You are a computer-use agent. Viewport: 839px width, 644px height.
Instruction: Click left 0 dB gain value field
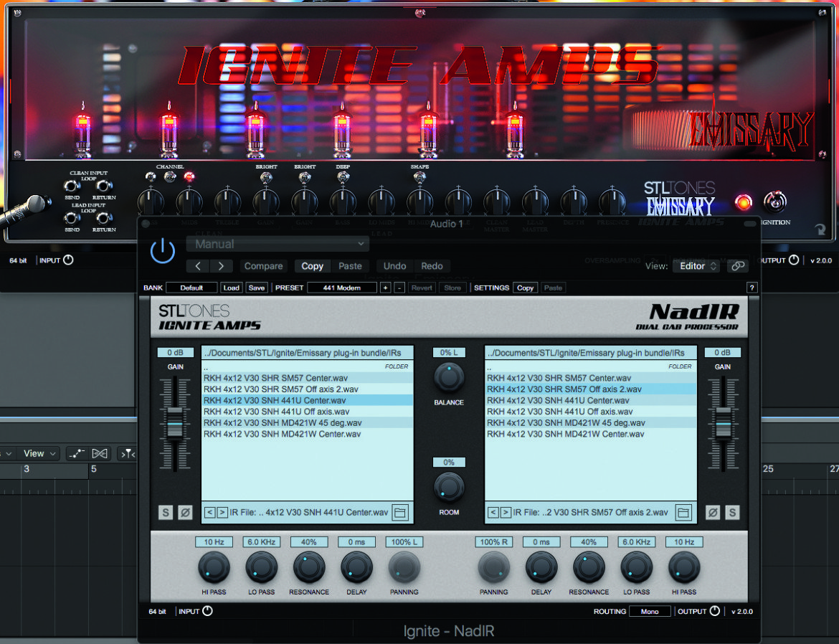point(175,353)
